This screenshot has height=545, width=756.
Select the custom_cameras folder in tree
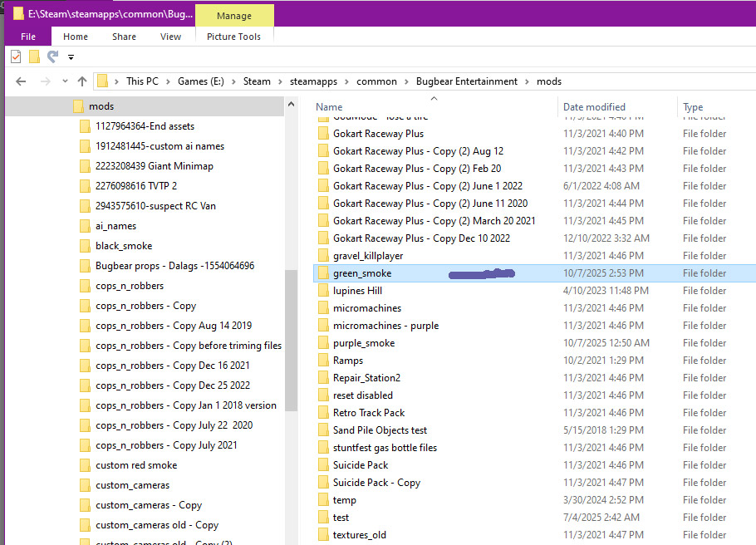click(132, 485)
